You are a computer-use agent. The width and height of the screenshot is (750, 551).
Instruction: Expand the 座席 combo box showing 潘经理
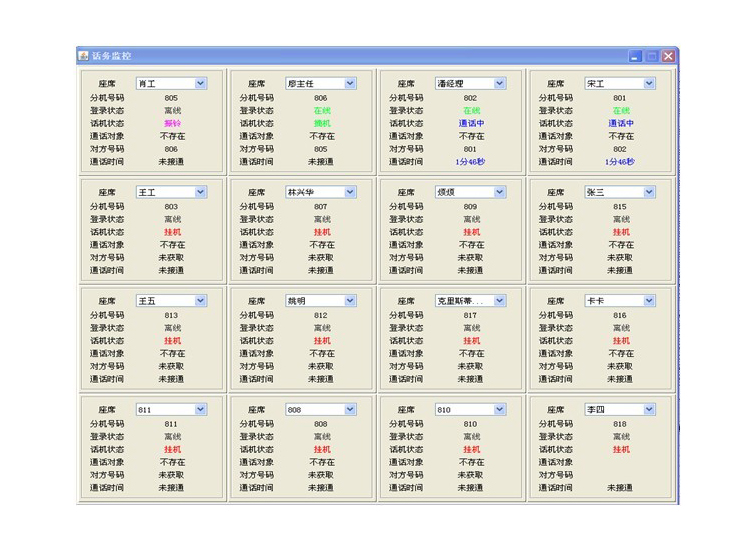[499, 83]
